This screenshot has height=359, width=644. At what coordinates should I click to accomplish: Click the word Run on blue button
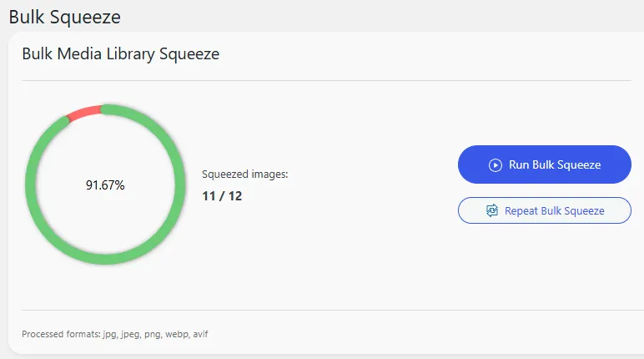pyautogui.click(x=519, y=165)
